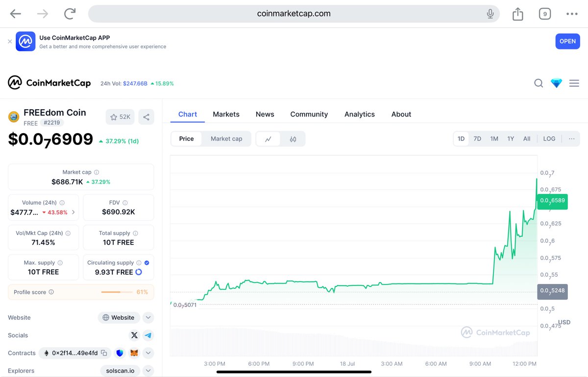
Task: Click the browser address bar coinmarketcap.com
Action: pyautogui.click(x=294, y=14)
